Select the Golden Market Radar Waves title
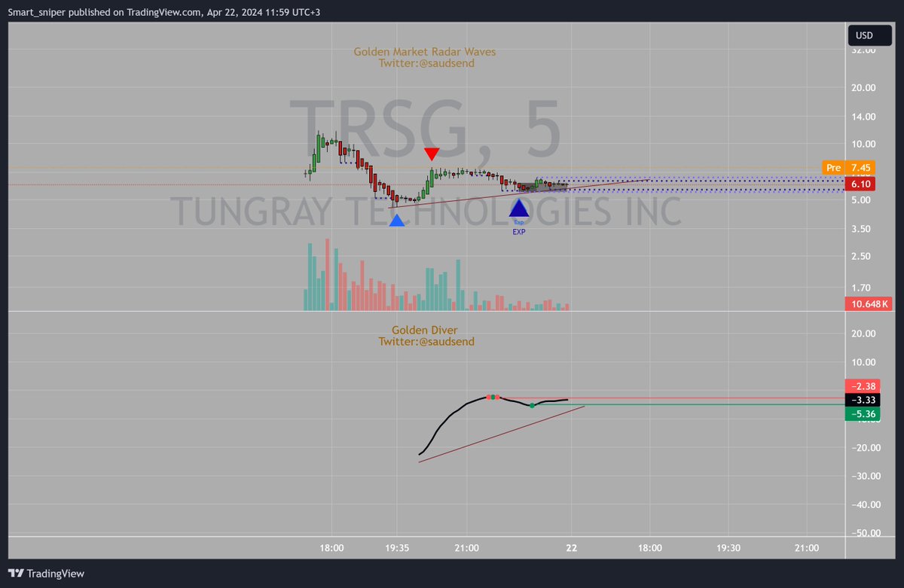The width and height of the screenshot is (904, 588). pyautogui.click(x=425, y=52)
